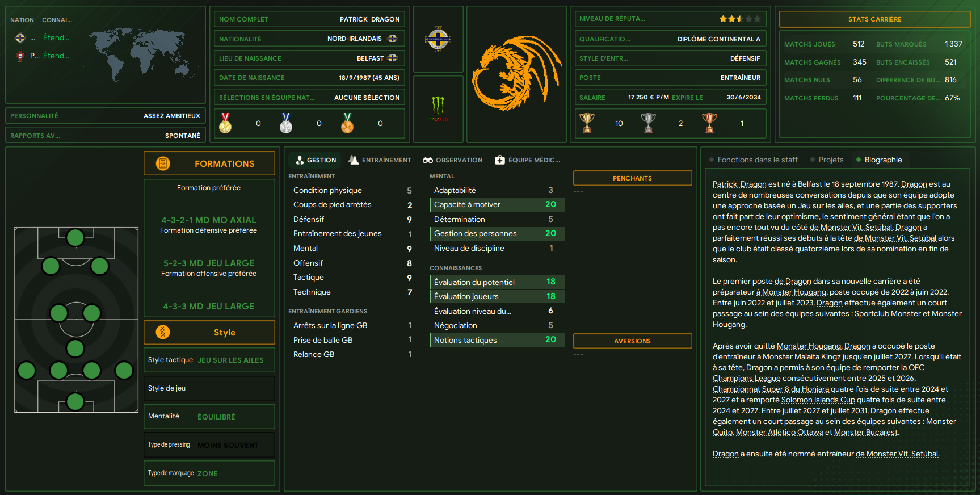
Task: Click the bronze trophy icon
Action: pos(709,123)
